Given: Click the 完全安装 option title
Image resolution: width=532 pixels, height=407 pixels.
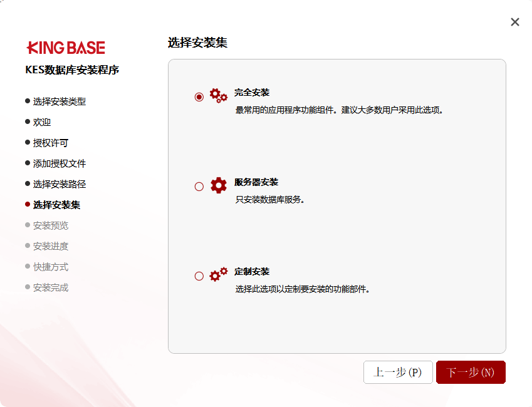Looking at the screenshot, I should coord(252,92).
